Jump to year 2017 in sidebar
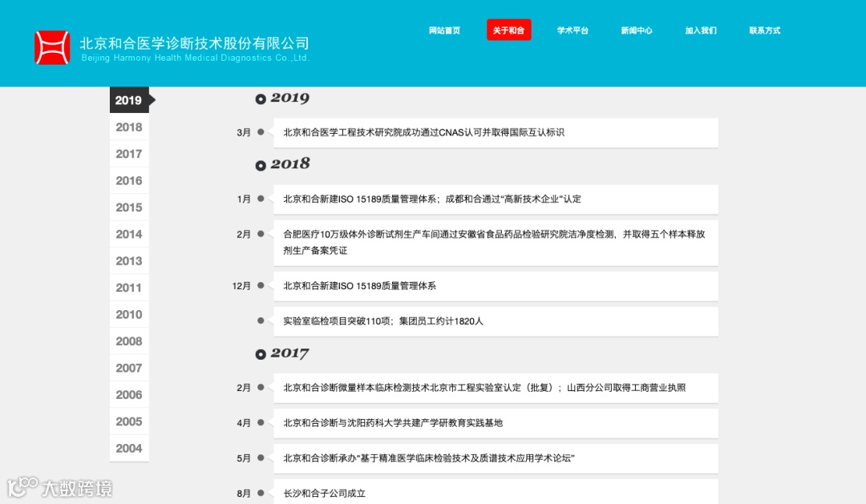 click(x=129, y=154)
